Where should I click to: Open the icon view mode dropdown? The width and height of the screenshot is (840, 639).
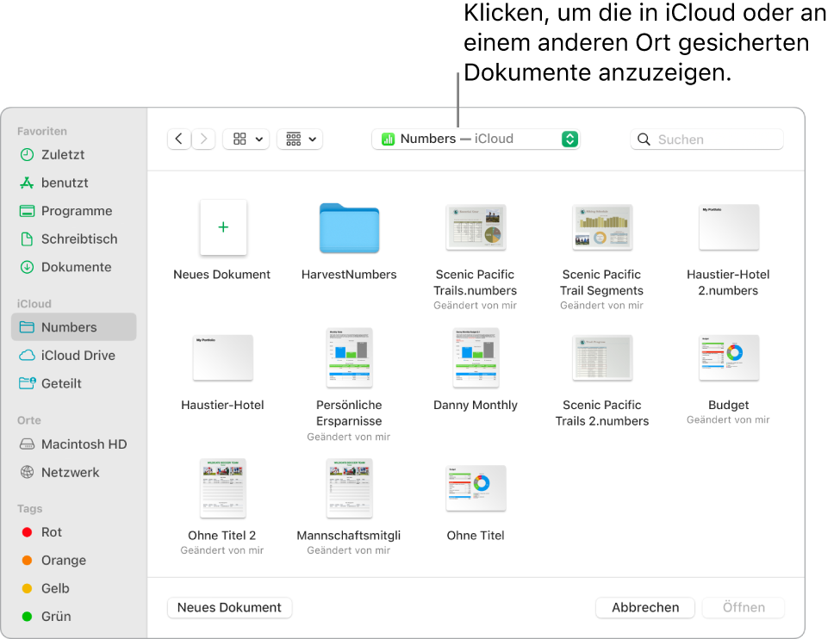click(x=246, y=140)
